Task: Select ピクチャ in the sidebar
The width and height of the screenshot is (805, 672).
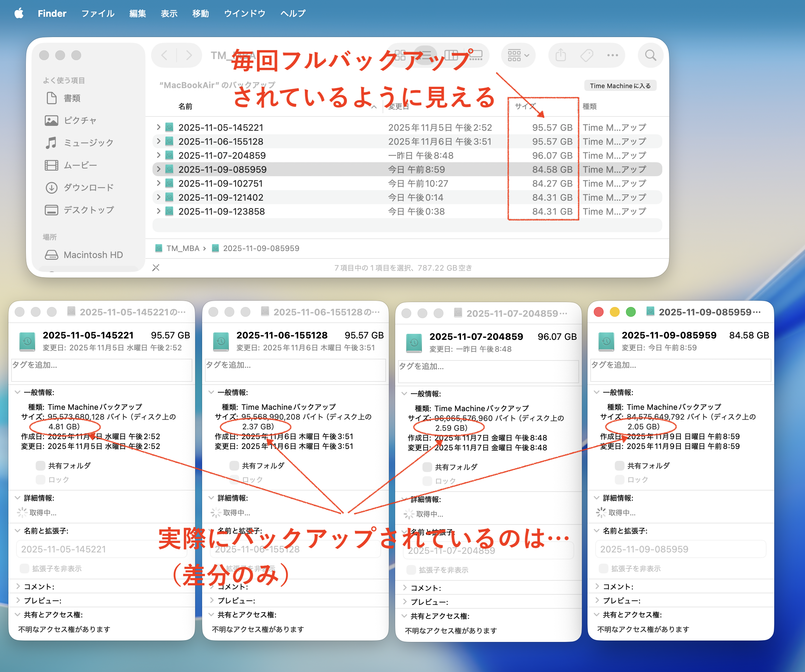Action: 80,120
